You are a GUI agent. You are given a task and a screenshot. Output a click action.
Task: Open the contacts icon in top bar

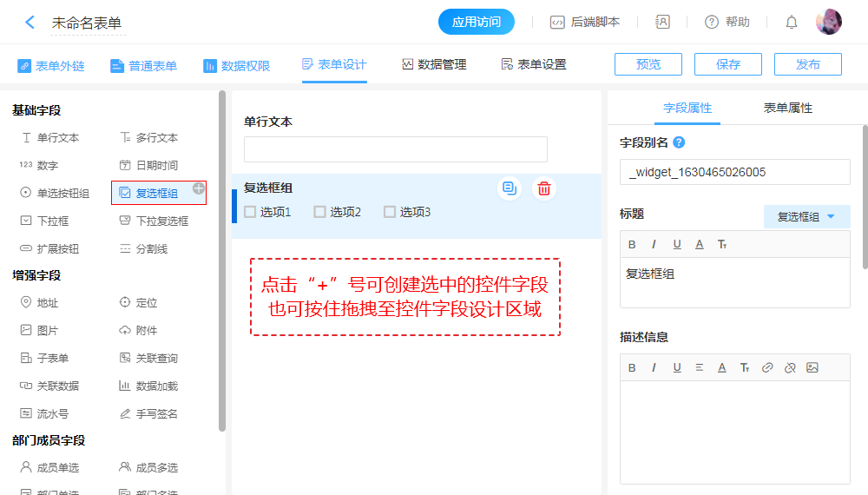[662, 23]
